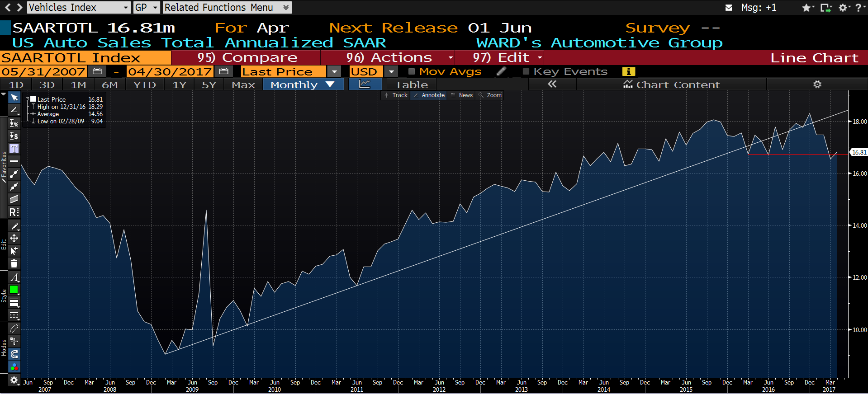Open the Last Price field dropdown arrow
868x394 pixels.
tap(334, 71)
